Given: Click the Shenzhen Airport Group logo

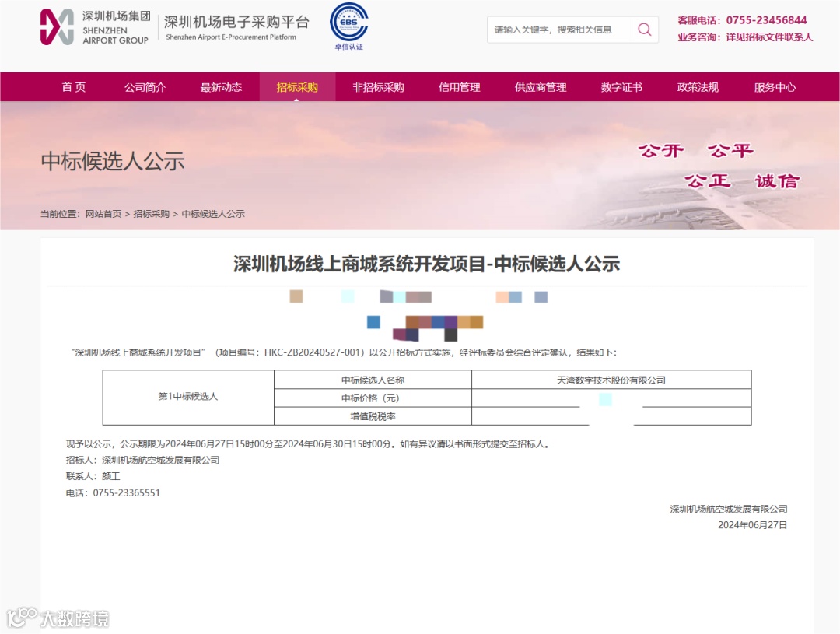Looking at the screenshot, I should tap(96, 26).
